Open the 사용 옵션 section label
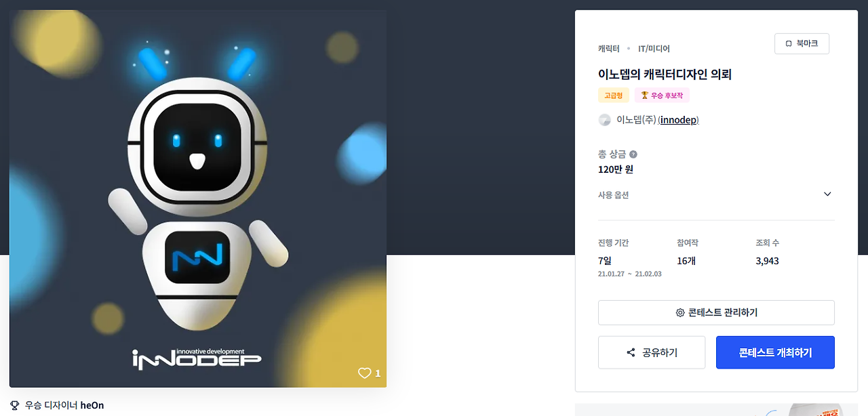 (614, 195)
